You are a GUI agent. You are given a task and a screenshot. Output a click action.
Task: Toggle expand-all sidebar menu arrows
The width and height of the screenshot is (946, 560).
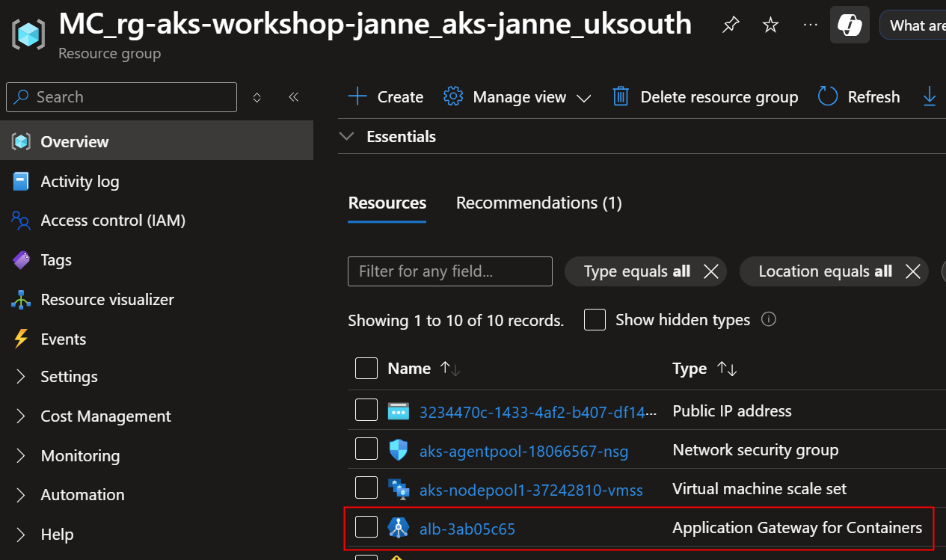tap(257, 97)
